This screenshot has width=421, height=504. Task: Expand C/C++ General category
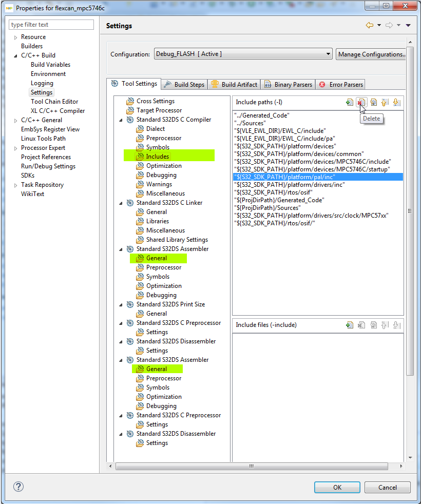click(x=15, y=121)
